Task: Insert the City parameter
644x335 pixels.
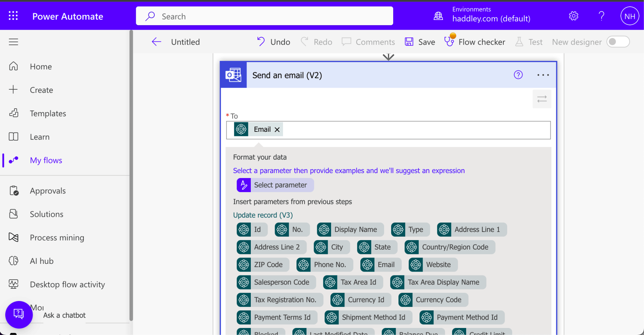Action: click(332, 247)
